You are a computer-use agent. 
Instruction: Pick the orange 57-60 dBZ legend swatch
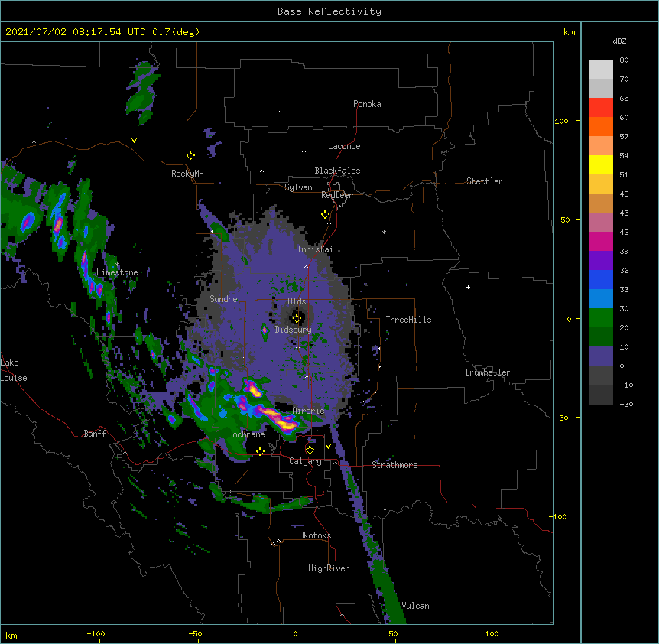click(x=601, y=127)
